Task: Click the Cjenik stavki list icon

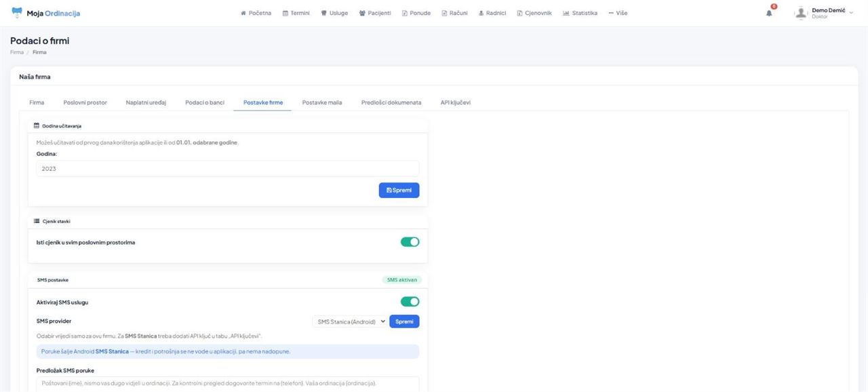Action: pos(37,221)
